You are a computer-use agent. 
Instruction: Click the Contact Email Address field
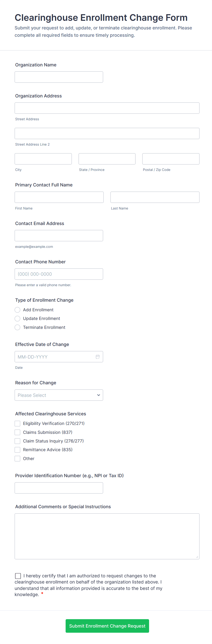tap(59, 236)
